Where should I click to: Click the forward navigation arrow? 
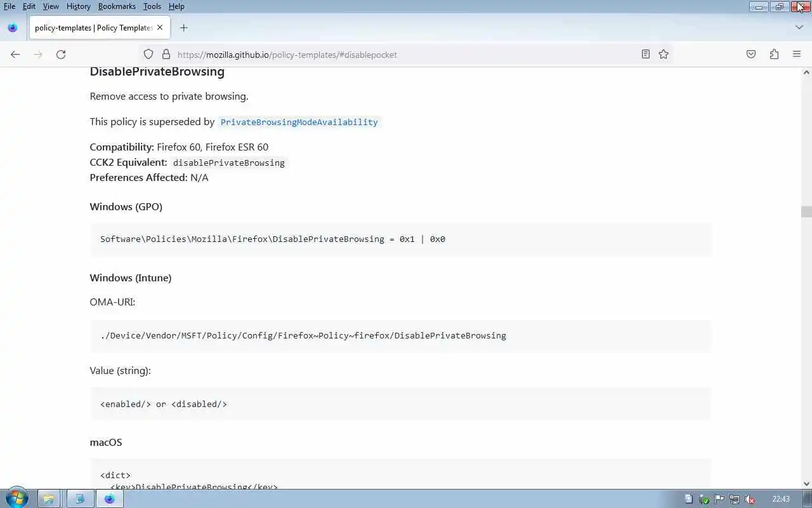38,55
